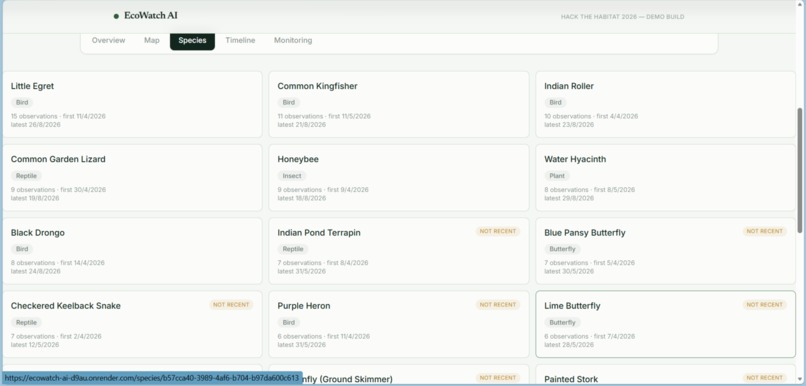Click 'latest 18/8/2026' on Honeybee card
The image size is (806, 386).
pyautogui.click(x=302, y=198)
